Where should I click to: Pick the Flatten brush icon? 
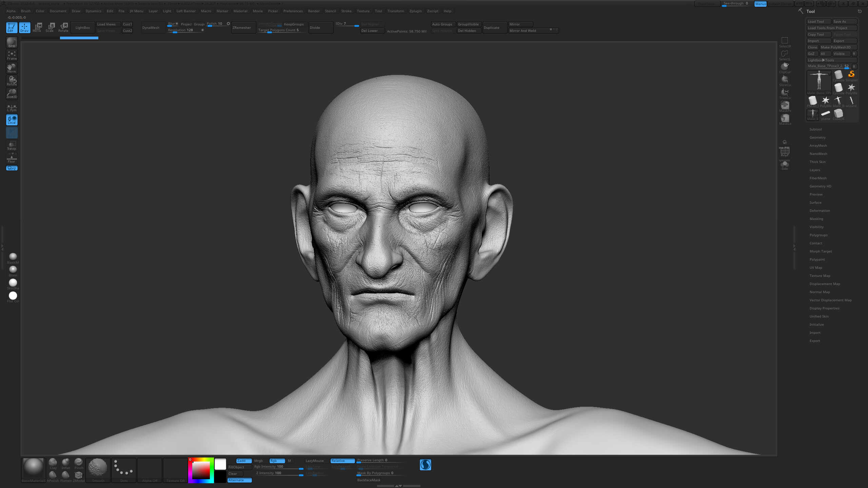tap(66, 476)
